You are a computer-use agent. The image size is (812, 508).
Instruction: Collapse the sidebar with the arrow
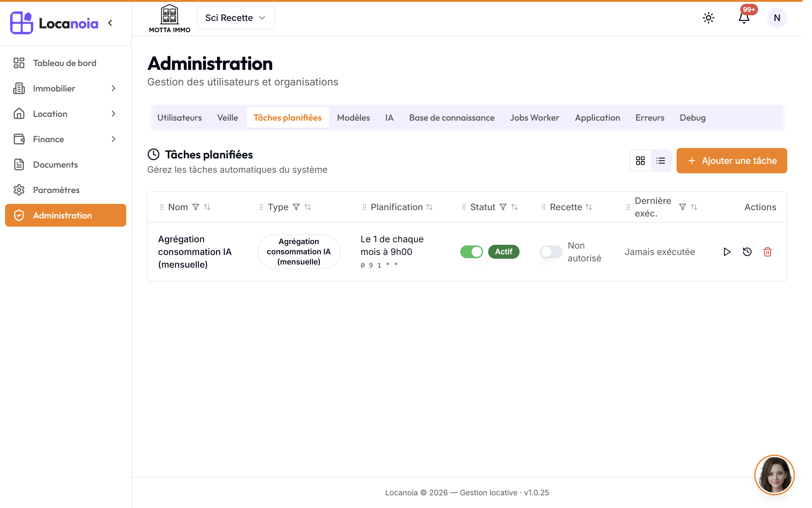coord(110,23)
